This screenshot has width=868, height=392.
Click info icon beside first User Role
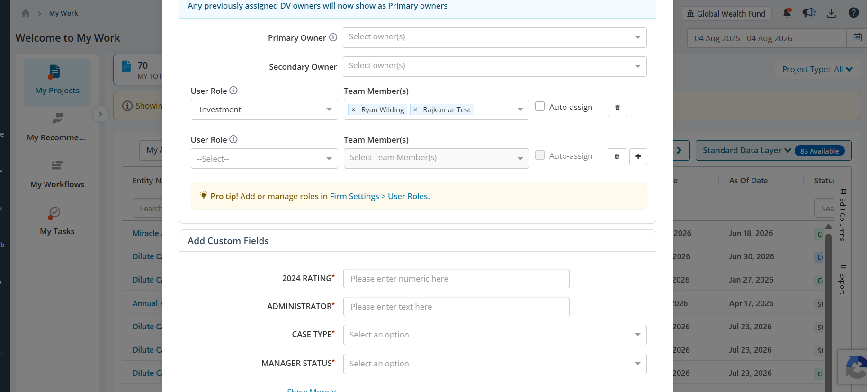click(x=233, y=91)
